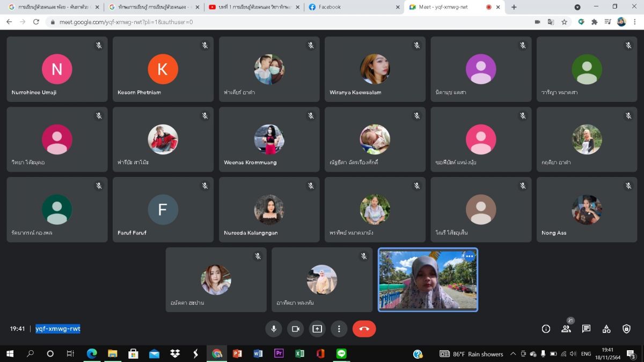Open the LINE app from taskbar

click(341, 354)
